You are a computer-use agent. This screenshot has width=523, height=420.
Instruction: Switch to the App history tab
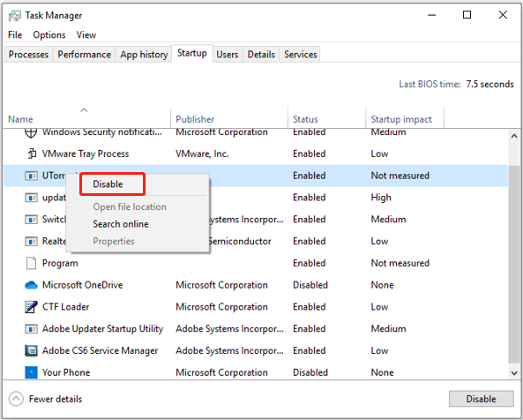(x=144, y=55)
